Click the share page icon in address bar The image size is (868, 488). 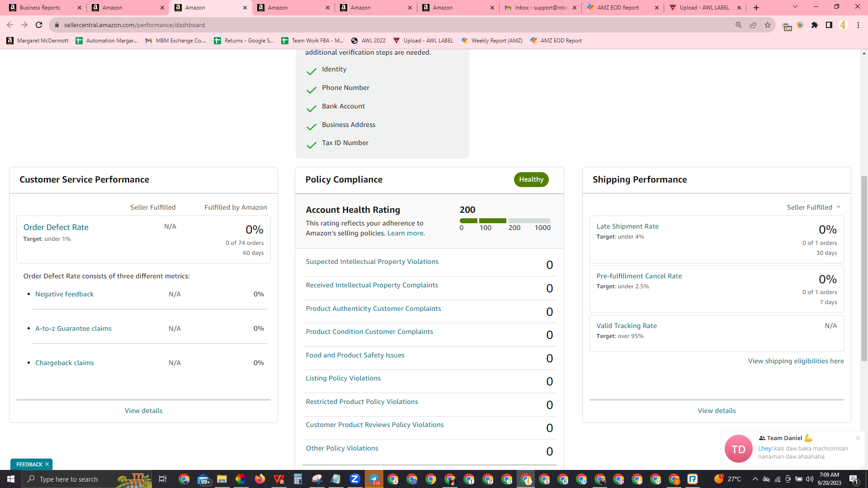[753, 25]
